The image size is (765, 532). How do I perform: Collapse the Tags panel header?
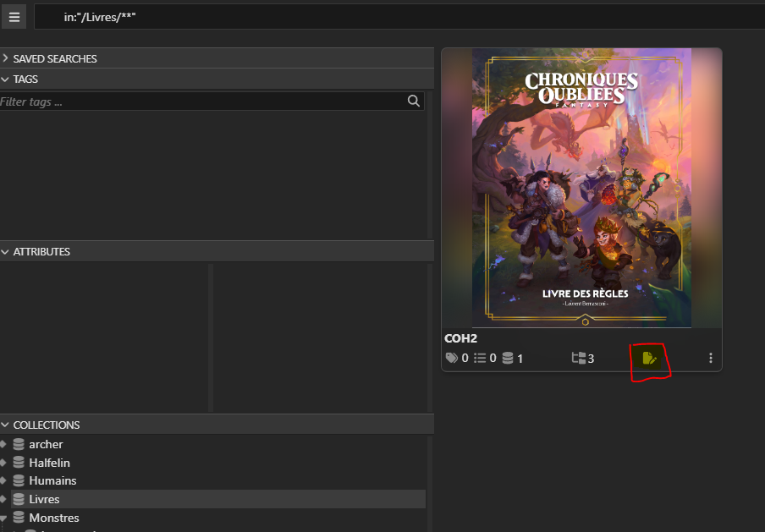[x=6, y=79]
